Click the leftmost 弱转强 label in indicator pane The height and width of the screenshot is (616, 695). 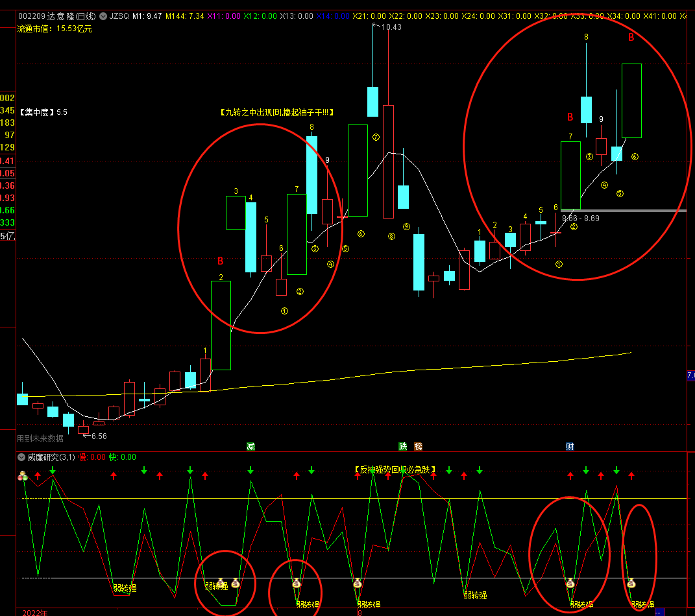[x=125, y=588]
